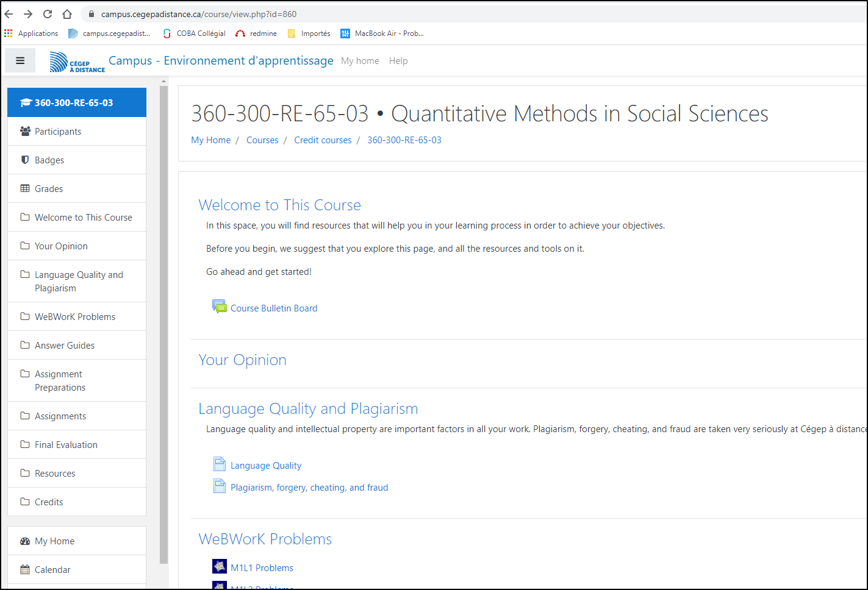Click Credit courses in the breadcrumb

click(323, 140)
